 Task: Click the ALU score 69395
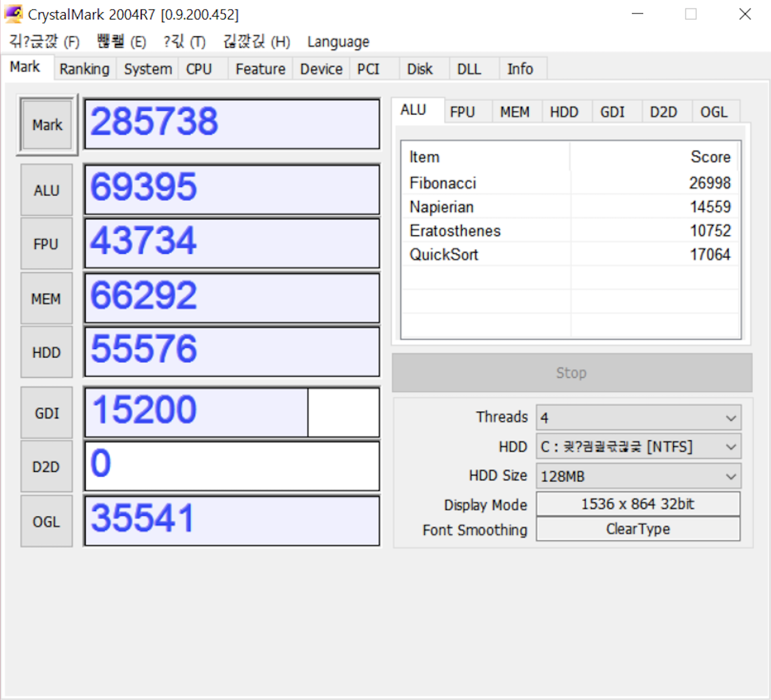232,189
